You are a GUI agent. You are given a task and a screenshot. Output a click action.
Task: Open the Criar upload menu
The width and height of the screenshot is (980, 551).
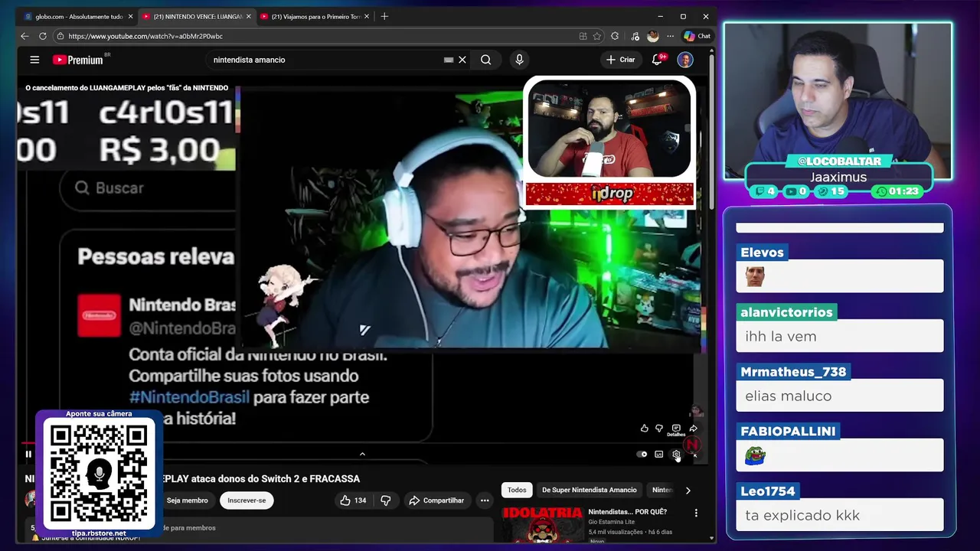621,60
